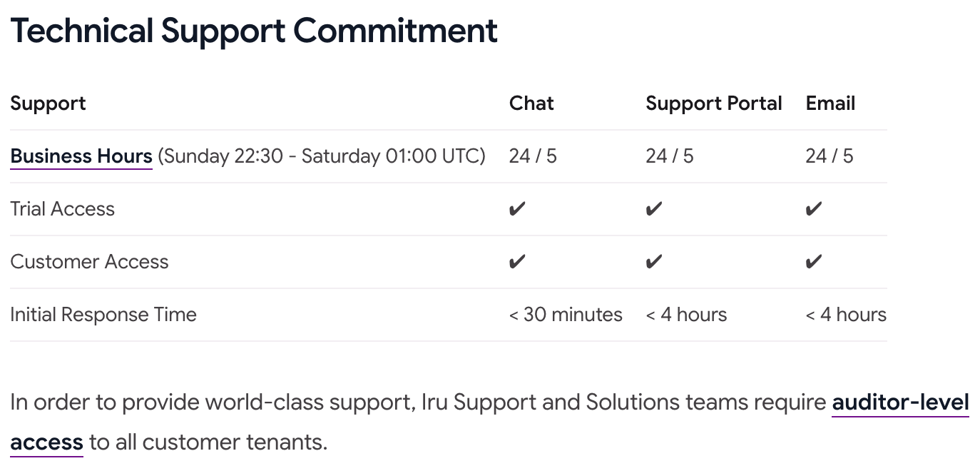980x461 pixels.
Task: Click the Support column header
Action: [x=48, y=103]
